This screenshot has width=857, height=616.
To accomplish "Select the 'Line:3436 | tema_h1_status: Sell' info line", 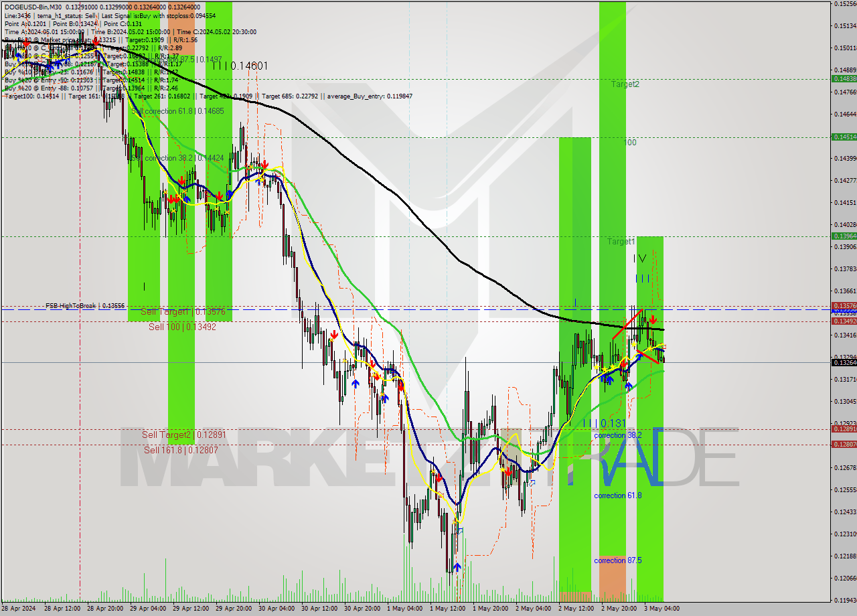I will [51, 15].
